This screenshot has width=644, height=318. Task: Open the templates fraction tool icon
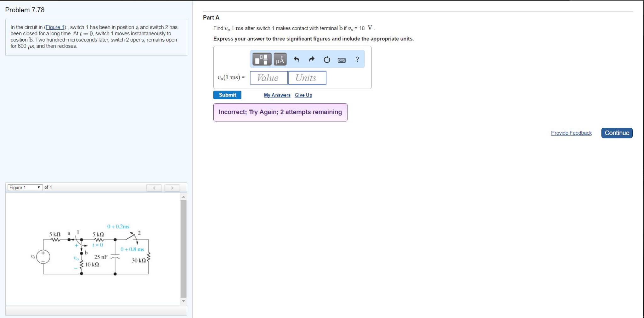tap(262, 59)
